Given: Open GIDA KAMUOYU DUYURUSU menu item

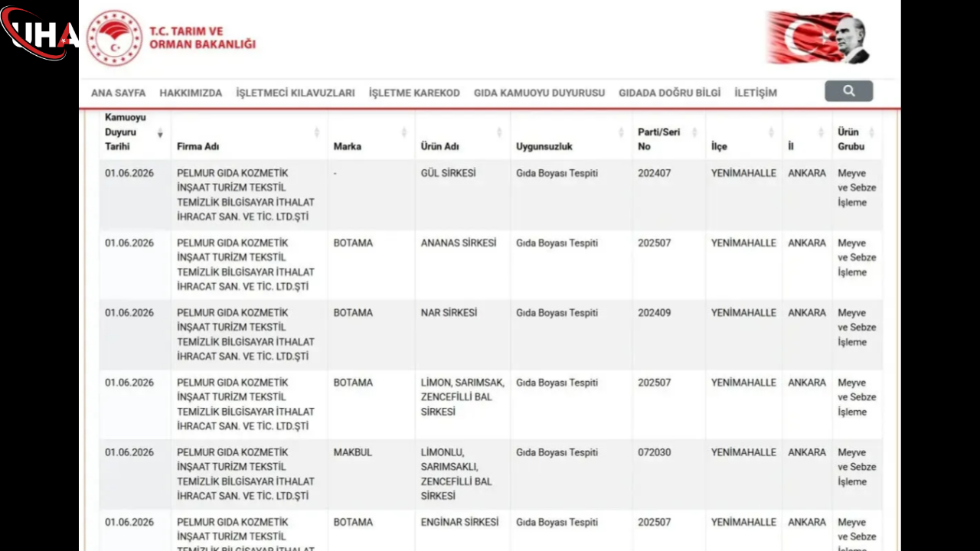Looking at the screenshot, I should point(539,93).
